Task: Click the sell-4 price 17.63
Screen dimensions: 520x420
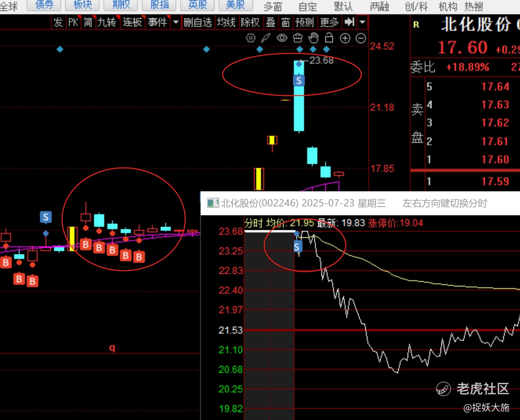Action: click(495, 105)
